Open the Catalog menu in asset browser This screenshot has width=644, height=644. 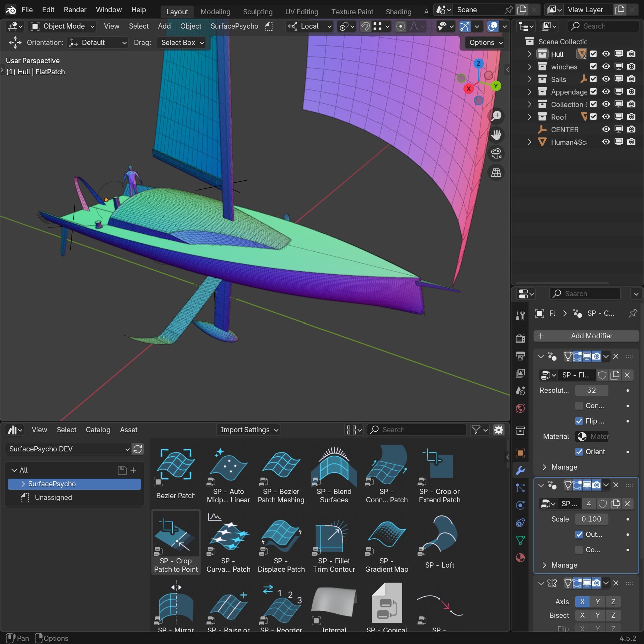coord(98,430)
